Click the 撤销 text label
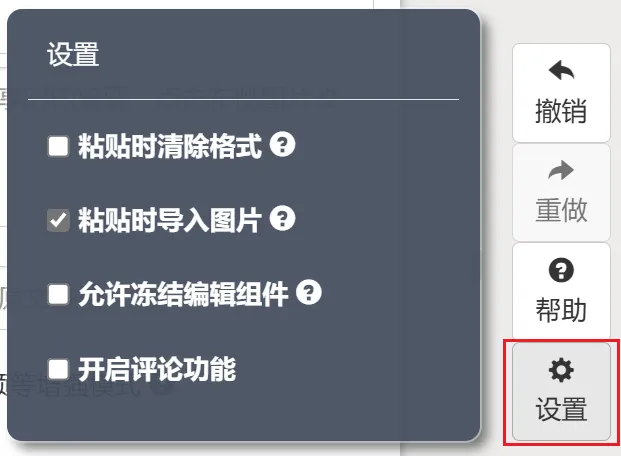The image size is (621, 456). click(561, 111)
